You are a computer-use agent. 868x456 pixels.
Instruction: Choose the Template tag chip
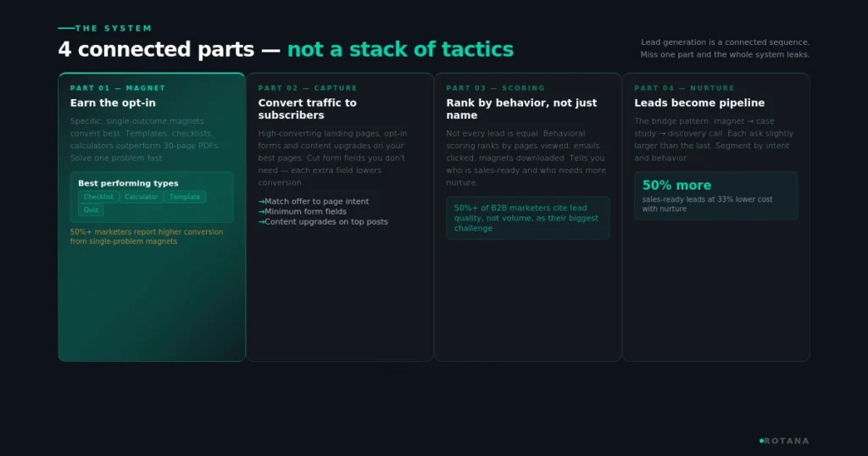point(185,197)
